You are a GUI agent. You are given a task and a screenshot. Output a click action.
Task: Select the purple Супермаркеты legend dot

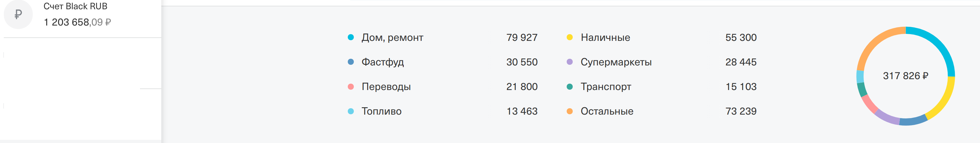click(x=570, y=62)
